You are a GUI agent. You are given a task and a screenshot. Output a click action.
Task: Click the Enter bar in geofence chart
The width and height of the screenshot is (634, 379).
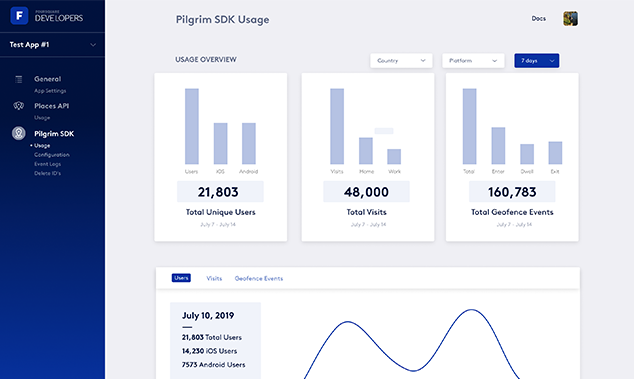(x=498, y=146)
